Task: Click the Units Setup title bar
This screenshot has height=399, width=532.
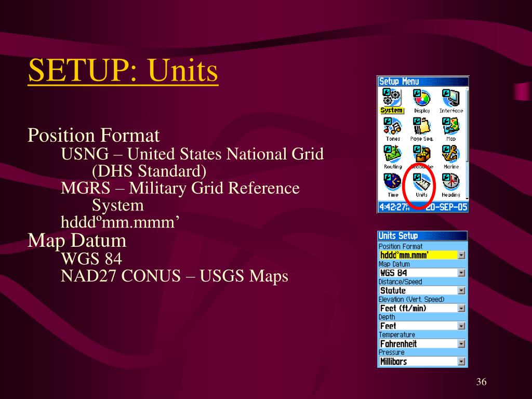Action: 422,236
